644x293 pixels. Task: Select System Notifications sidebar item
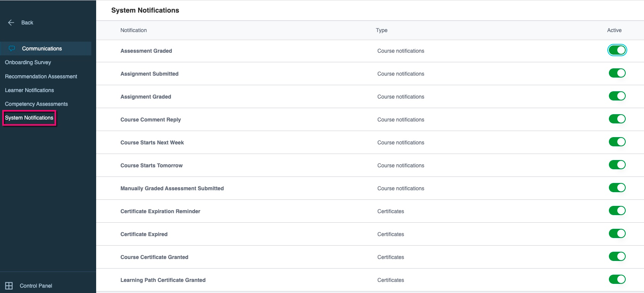29,118
